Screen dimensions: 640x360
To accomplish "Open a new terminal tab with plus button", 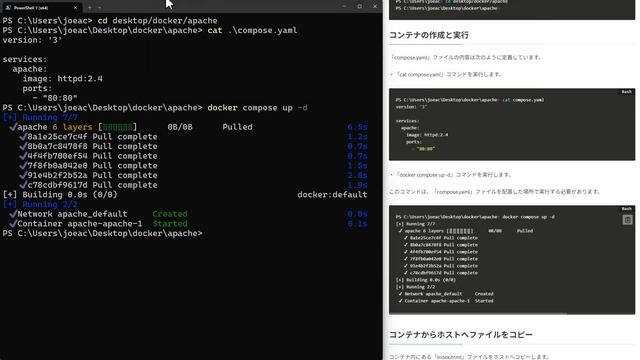I will (90, 7).
